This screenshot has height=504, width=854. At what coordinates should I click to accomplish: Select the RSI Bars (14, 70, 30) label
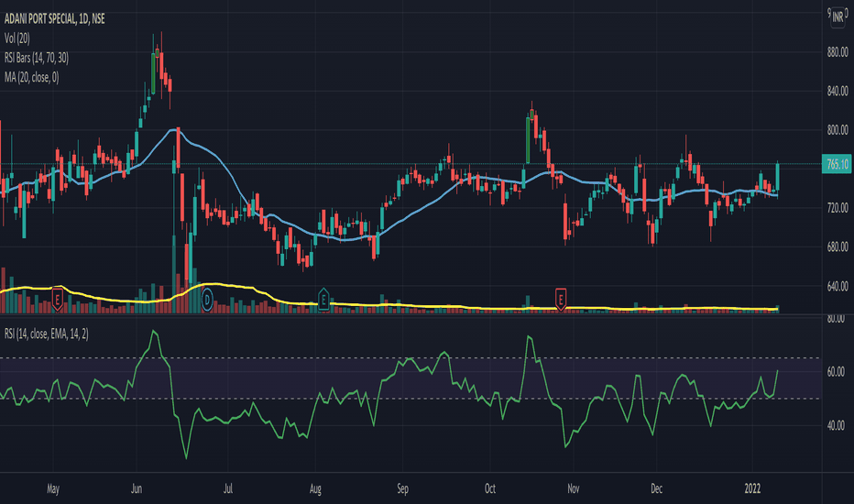(37, 58)
